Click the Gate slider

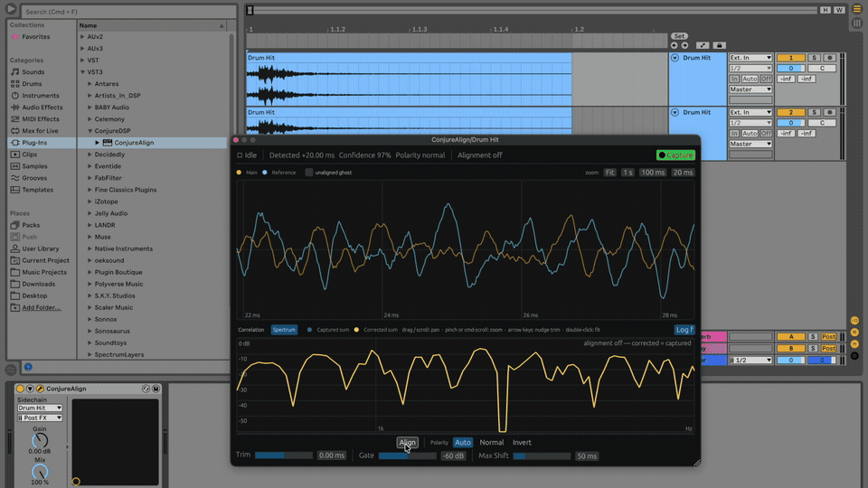coord(407,455)
